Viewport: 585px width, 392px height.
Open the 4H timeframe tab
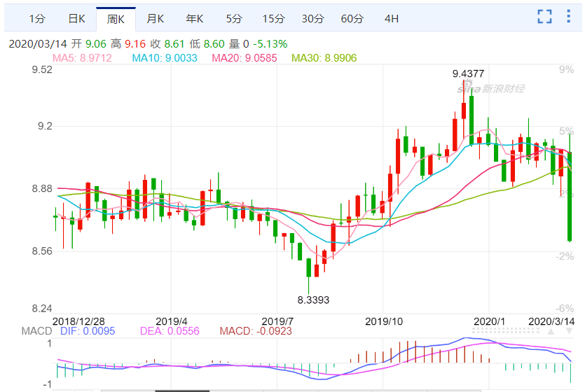pos(391,18)
